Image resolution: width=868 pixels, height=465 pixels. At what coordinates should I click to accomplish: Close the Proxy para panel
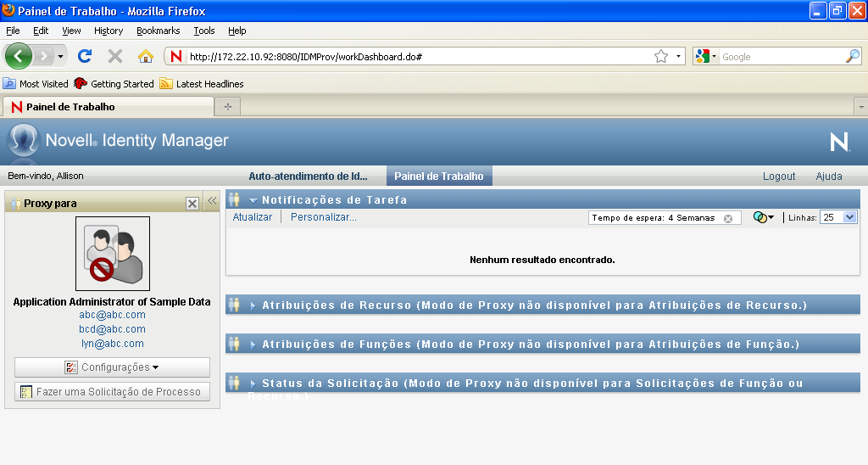192,204
